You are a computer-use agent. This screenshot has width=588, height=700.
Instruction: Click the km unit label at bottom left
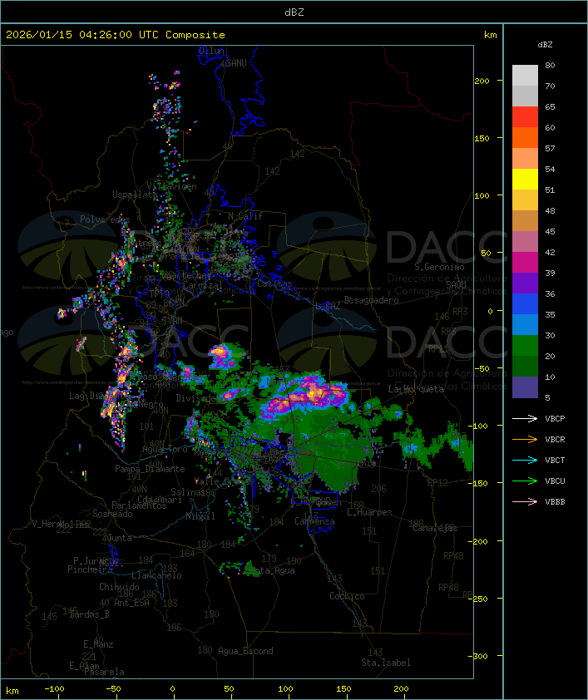12,691
